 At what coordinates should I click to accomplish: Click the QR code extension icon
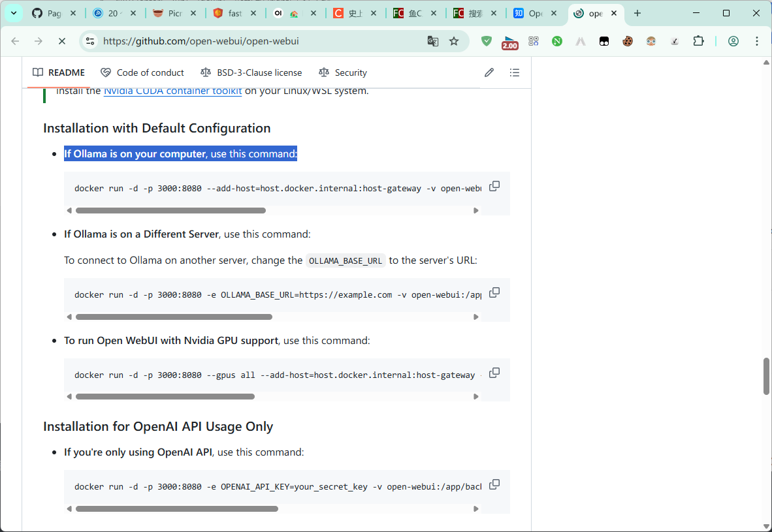coord(534,41)
